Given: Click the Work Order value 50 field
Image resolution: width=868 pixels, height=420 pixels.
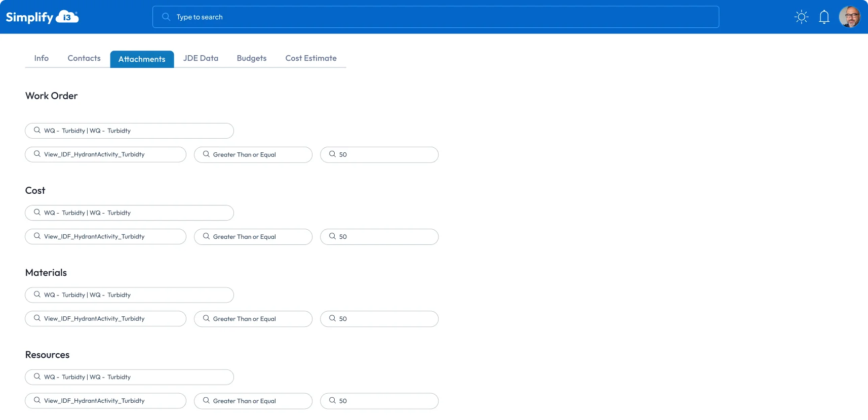Looking at the screenshot, I should pos(379,155).
